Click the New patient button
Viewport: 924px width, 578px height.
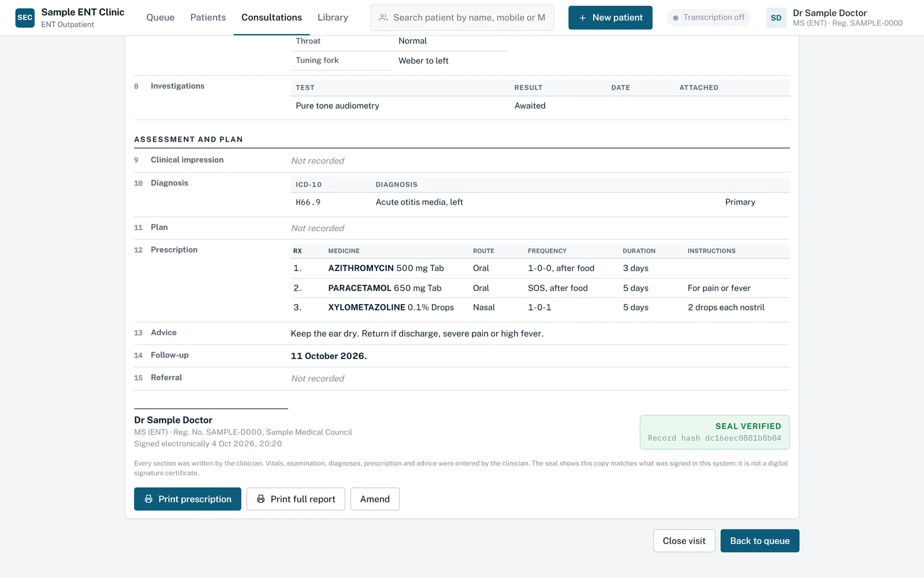tap(610, 17)
